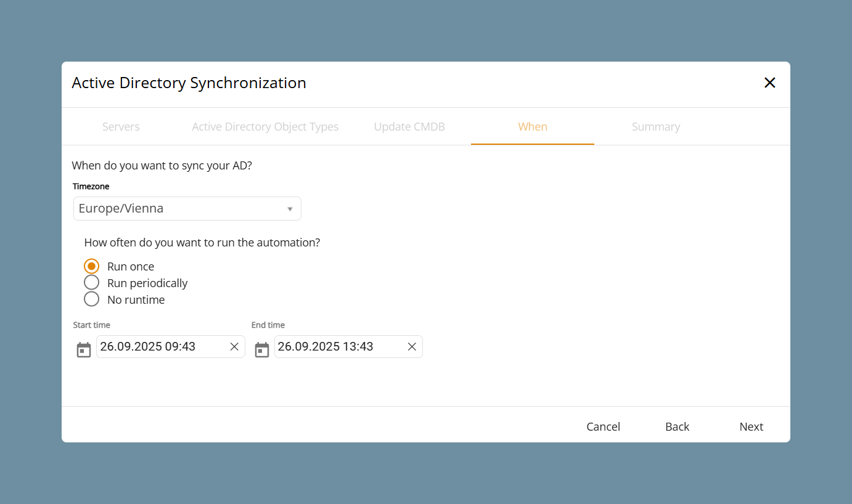The image size is (852, 504).
Task: Proceed with the Next button
Action: point(752,426)
